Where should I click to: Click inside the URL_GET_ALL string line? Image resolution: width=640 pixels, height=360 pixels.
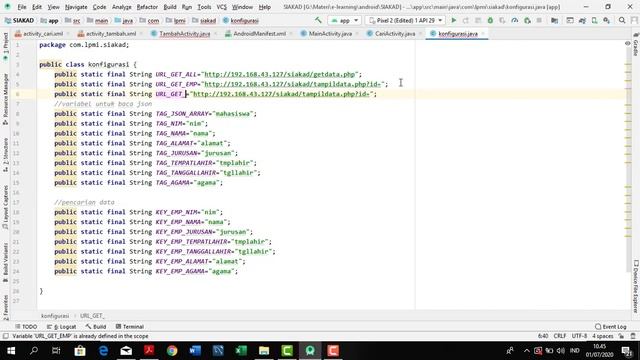(x=208, y=74)
